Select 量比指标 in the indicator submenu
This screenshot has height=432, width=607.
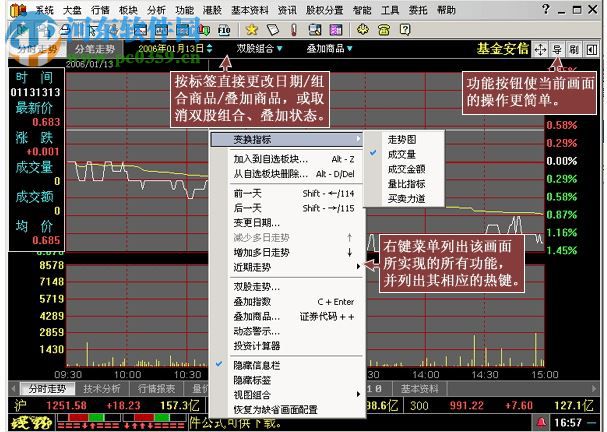[x=403, y=183]
